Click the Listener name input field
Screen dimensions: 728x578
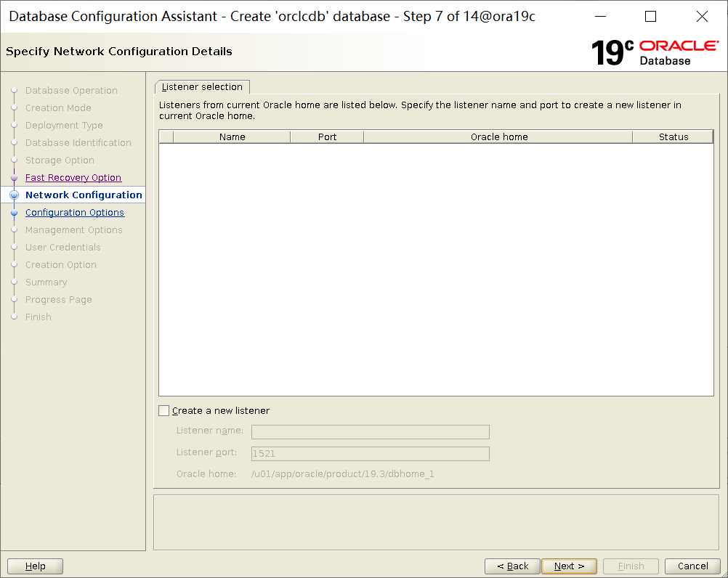point(371,432)
